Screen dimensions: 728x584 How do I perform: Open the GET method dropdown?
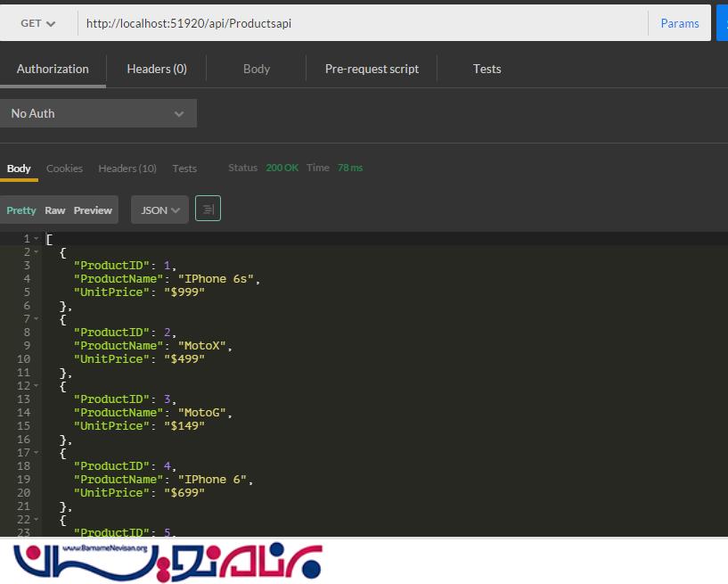tap(38, 23)
